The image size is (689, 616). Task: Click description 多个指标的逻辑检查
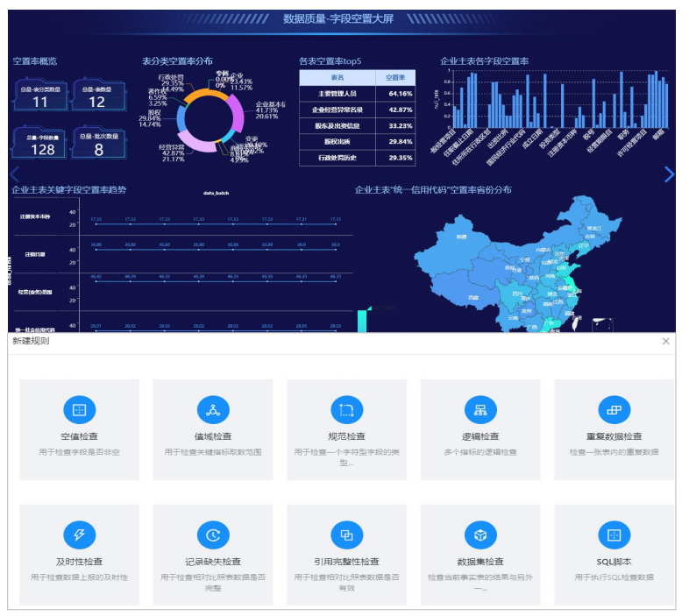tap(480, 452)
